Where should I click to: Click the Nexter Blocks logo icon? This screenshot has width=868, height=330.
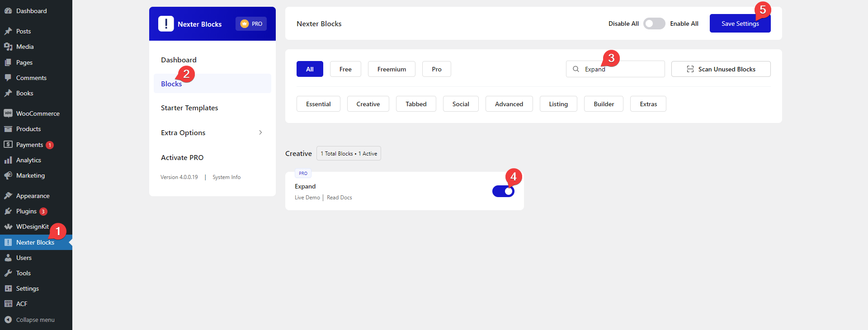click(x=166, y=24)
